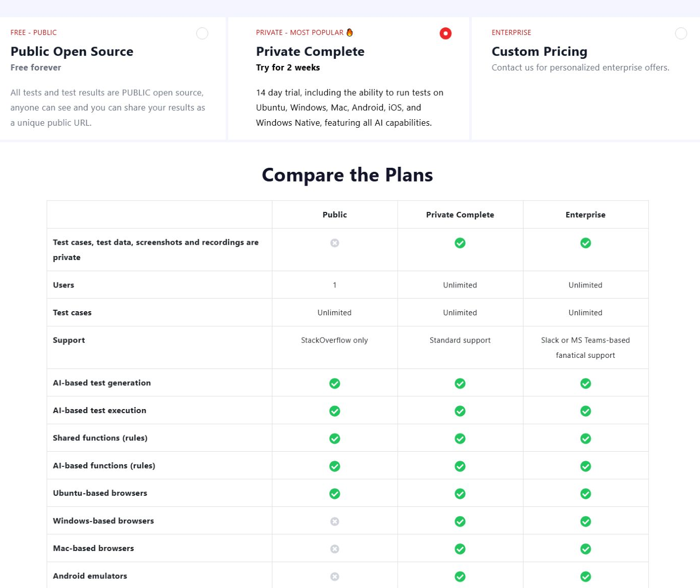This screenshot has width=700, height=588.
Task: Click the grey X for private test data under Public
Action: click(x=334, y=243)
